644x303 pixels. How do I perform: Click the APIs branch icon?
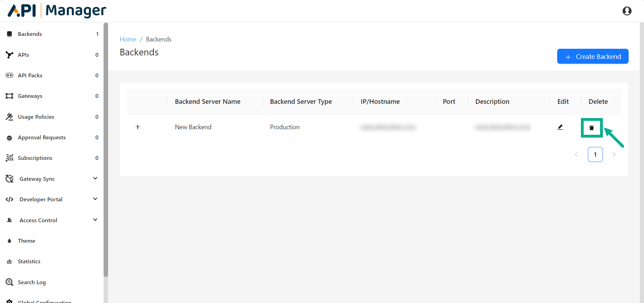tap(9, 55)
